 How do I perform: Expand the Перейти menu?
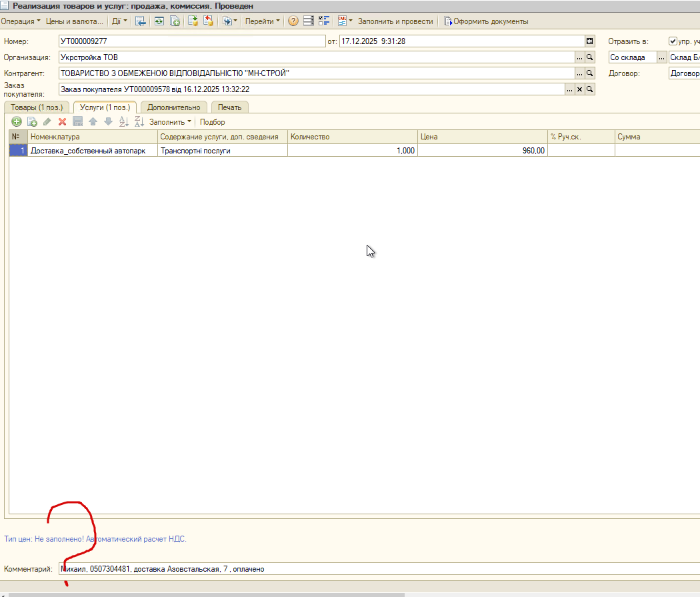[x=263, y=21]
